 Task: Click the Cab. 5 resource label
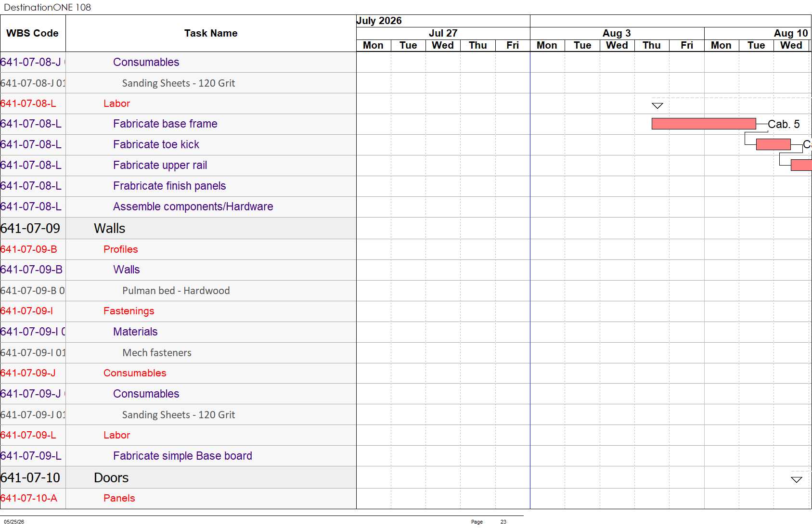(x=784, y=124)
